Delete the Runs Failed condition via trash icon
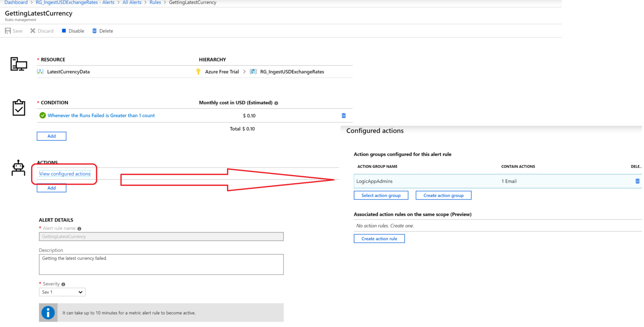This screenshot has width=644, height=327. click(344, 115)
